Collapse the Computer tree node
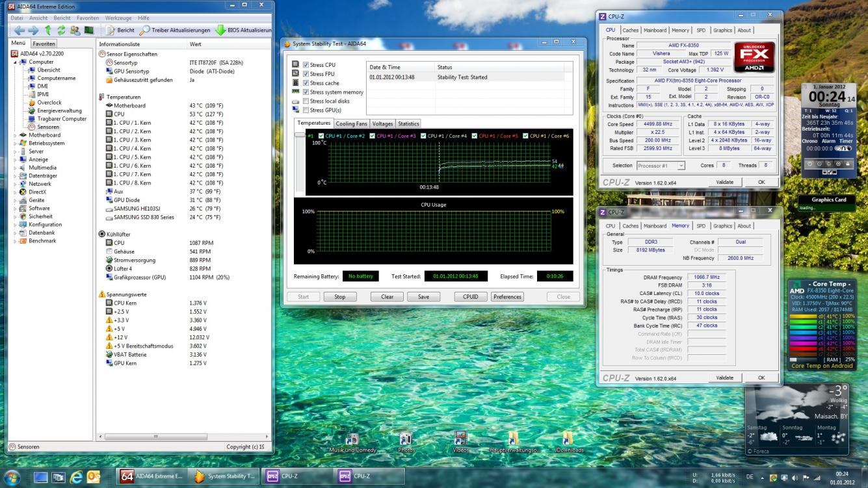868x488 pixels. pos(16,62)
